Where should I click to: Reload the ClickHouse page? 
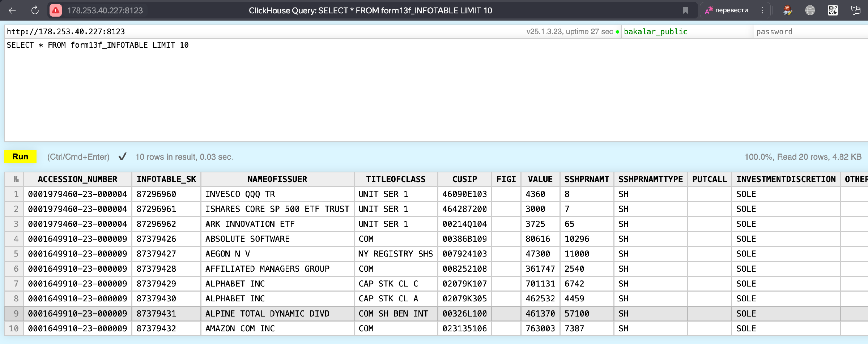click(35, 10)
